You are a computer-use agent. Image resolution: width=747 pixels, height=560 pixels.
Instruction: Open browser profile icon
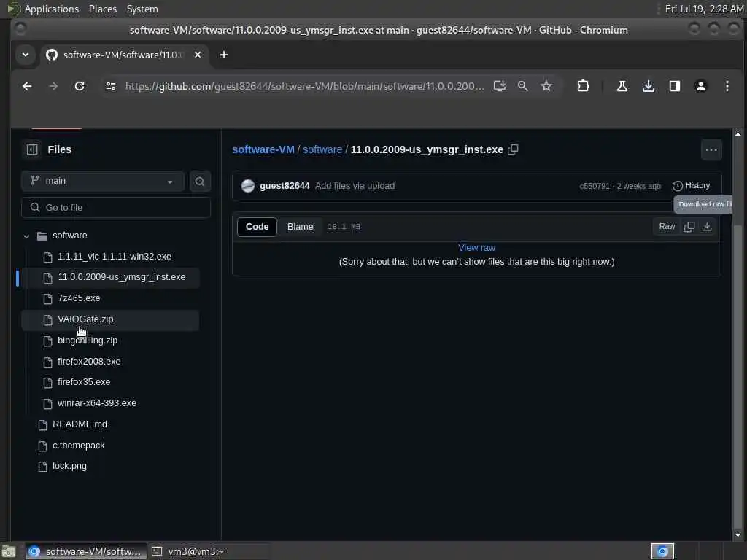pos(701,86)
